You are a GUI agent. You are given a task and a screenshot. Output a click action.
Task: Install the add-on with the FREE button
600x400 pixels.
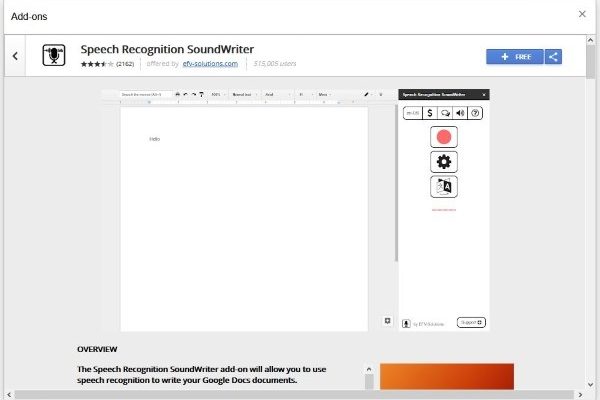pos(515,57)
